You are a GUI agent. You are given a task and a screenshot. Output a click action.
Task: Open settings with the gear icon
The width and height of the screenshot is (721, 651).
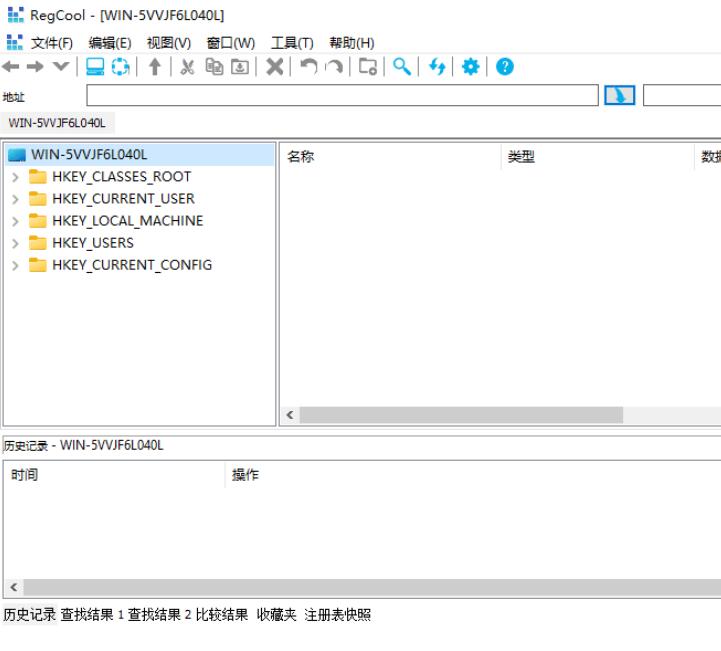click(470, 67)
